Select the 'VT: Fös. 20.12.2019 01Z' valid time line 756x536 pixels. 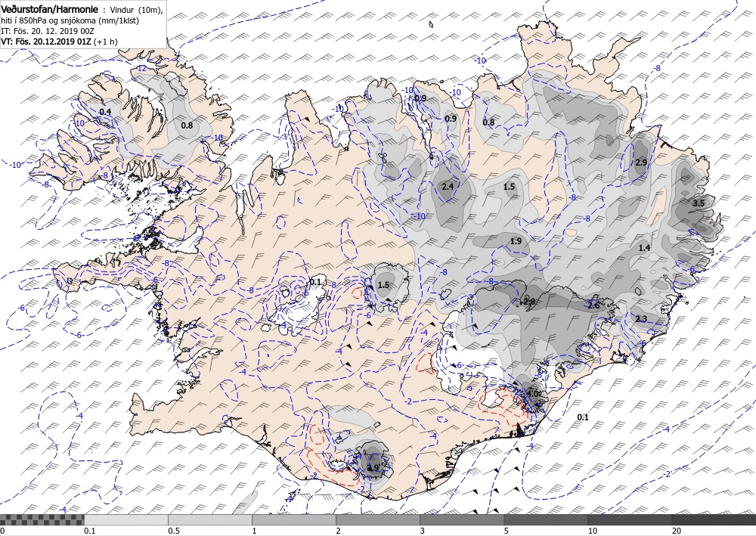pyautogui.click(x=59, y=42)
